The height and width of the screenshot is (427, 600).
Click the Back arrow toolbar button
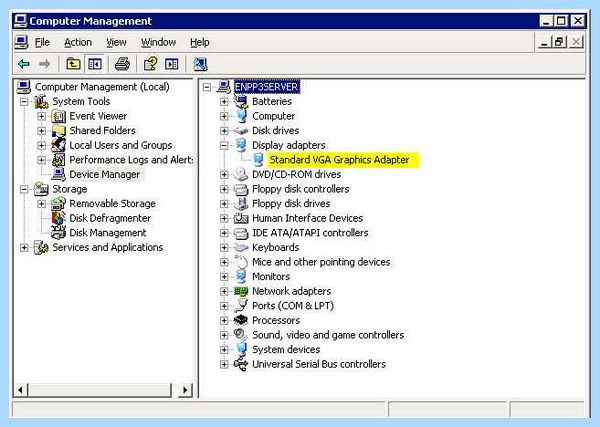(24, 64)
